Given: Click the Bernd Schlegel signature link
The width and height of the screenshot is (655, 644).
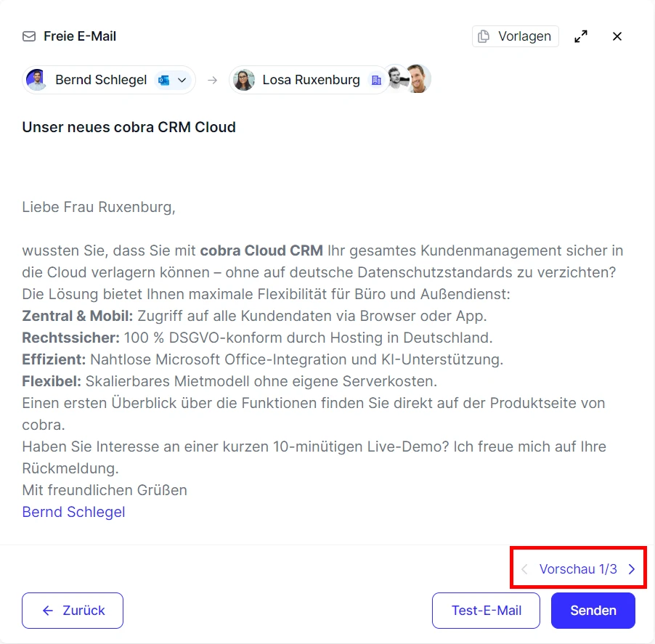Looking at the screenshot, I should point(73,512).
